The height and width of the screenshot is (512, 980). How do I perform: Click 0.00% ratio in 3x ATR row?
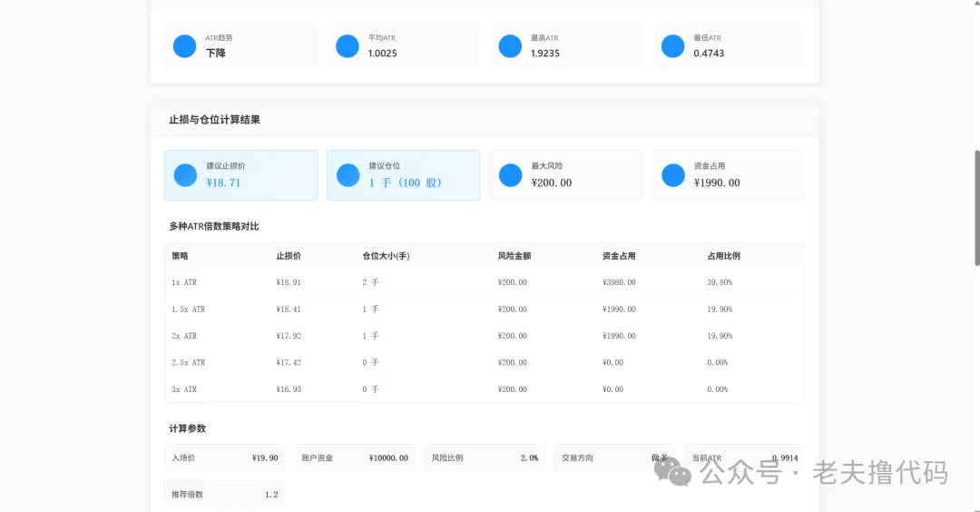coord(718,389)
